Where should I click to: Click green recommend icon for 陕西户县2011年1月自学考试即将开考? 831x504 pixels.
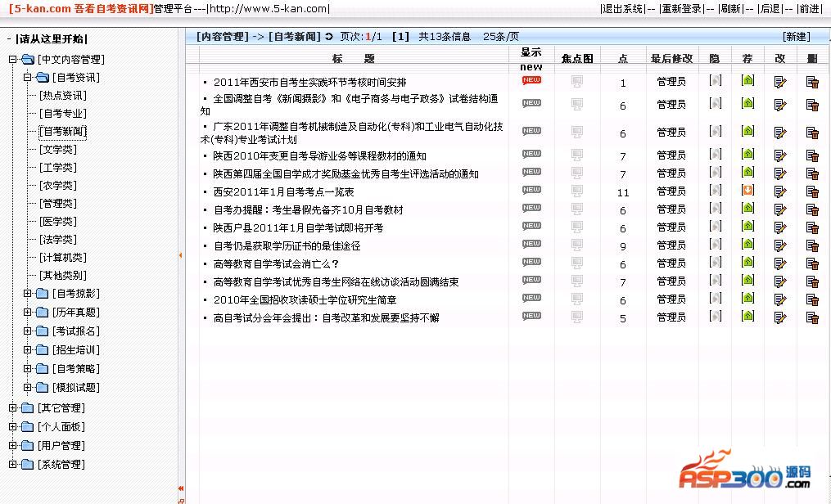tap(747, 226)
